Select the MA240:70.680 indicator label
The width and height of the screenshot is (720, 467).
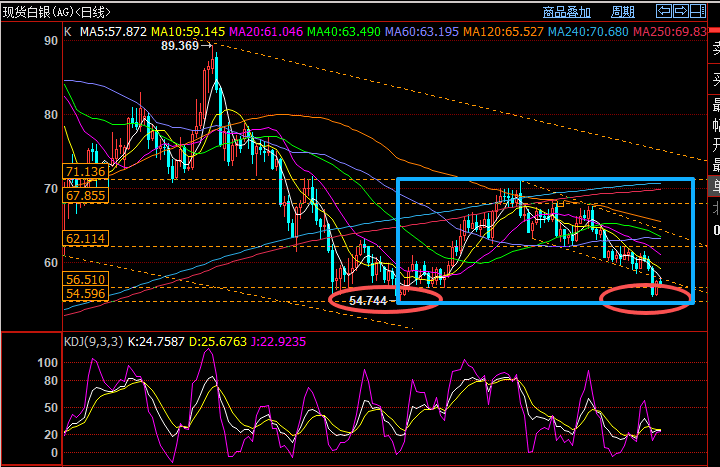pyautogui.click(x=588, y=32)
